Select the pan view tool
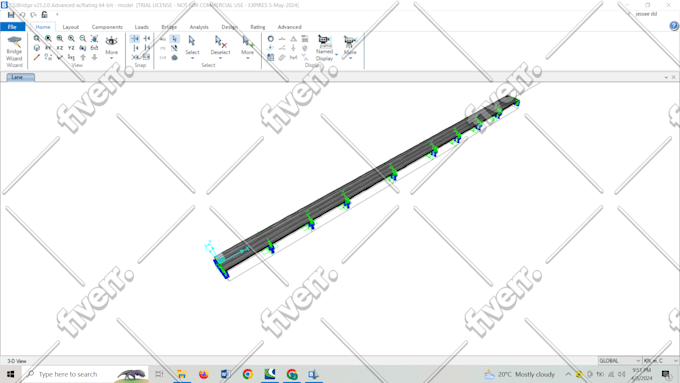Image resolution: width=680 pixels, height=383 pixels. point(94,39)
